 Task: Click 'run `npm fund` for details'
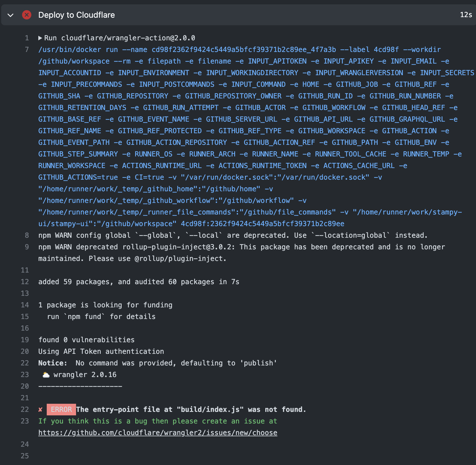click(x=101, y=317)
